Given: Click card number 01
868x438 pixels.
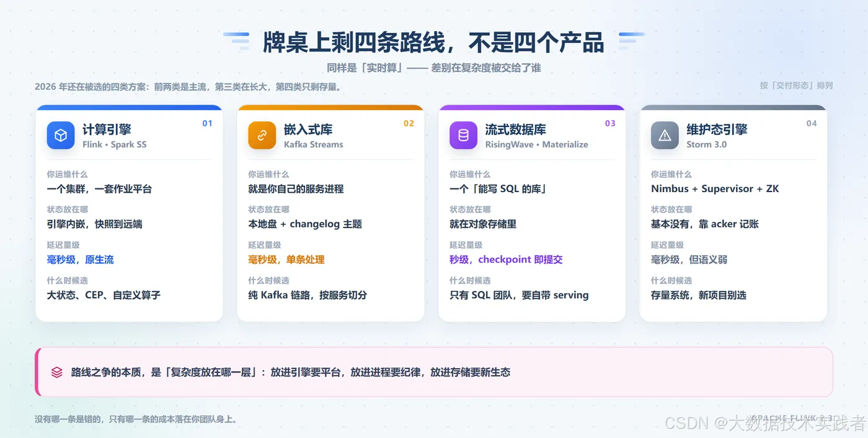Looking at the screenshot, I should pos(207,123).
